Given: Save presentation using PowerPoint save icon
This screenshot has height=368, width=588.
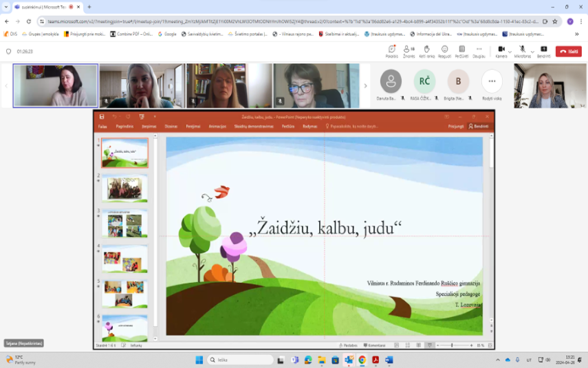Looking at the screenshot, I should pos(102,117).
